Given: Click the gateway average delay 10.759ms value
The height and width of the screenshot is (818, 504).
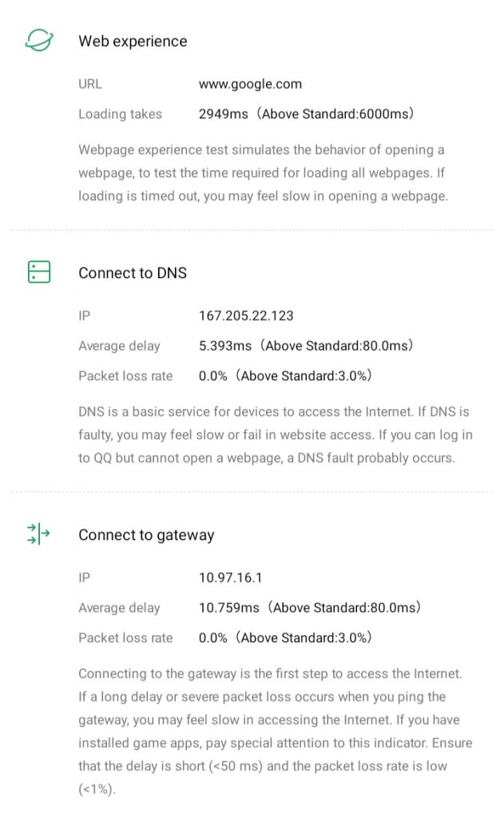Looking at the screenshot, I should [229, 608].
